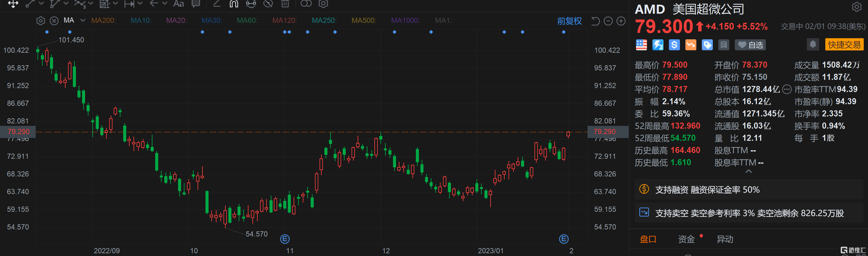Click the earnings E marker near November
Viewport: 868px width, 256px height.
point(285,239)
